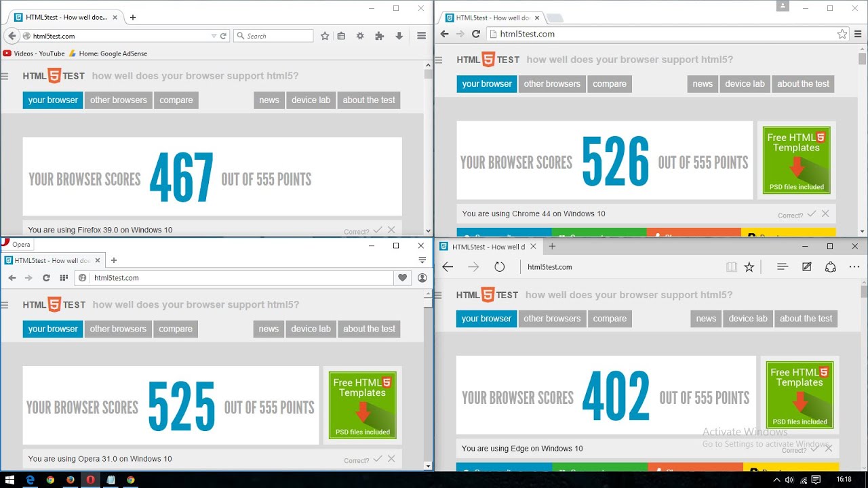This screenshot has height=488, width=868.
Task: Open Opera's tab menu icon beside the new tab button
Action: pyautogui.click(x=422, y=260)
